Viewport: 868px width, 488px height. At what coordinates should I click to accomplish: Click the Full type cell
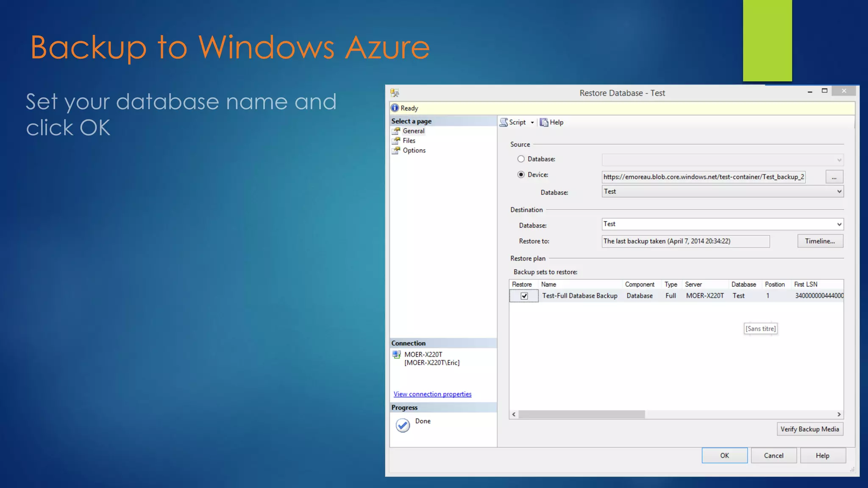point(670,296)
